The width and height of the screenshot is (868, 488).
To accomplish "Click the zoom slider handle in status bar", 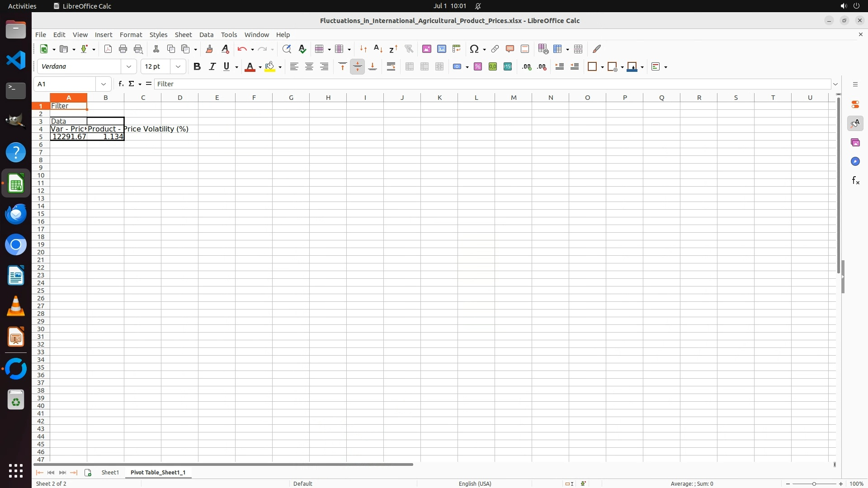I will (x=814, y=484).
